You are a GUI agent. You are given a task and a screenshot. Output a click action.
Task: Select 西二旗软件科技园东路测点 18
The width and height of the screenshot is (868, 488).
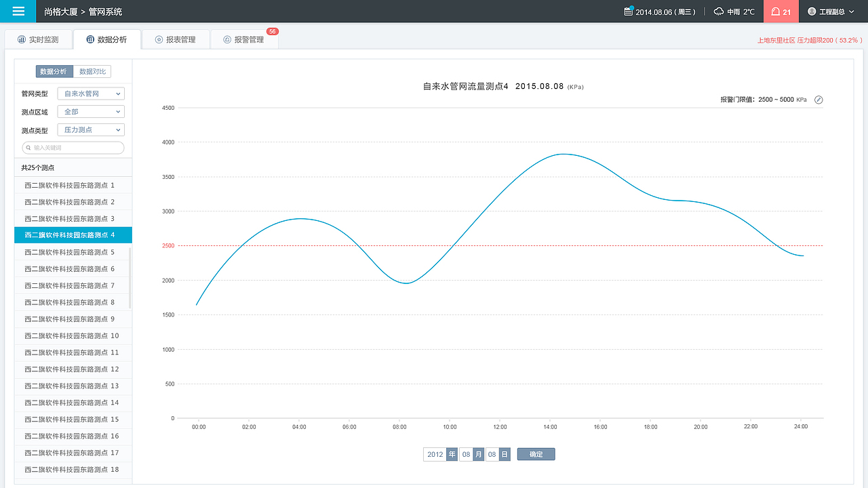point(73,470)
